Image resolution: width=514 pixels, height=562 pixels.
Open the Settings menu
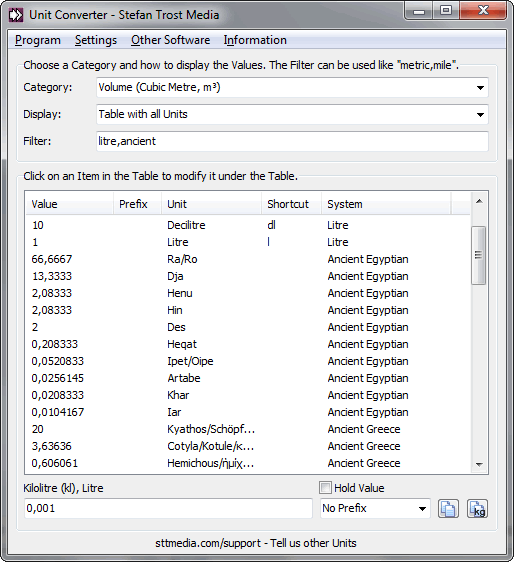[x=96, y=40]
